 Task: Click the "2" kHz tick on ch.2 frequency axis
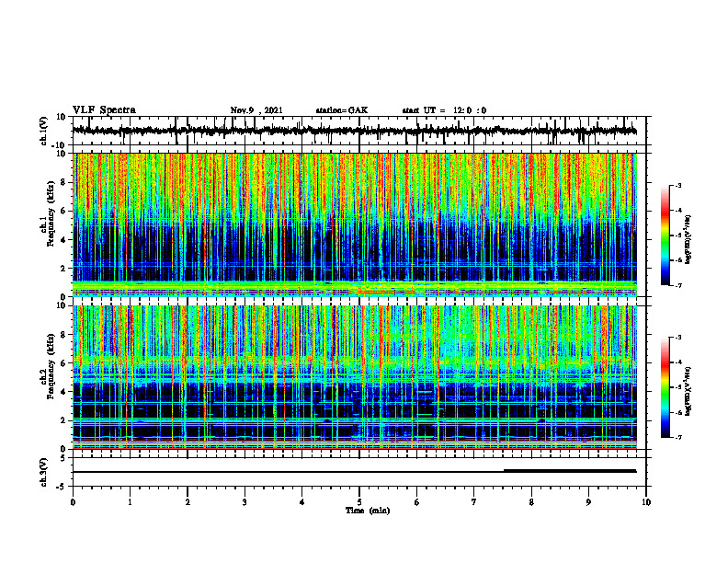64,420
